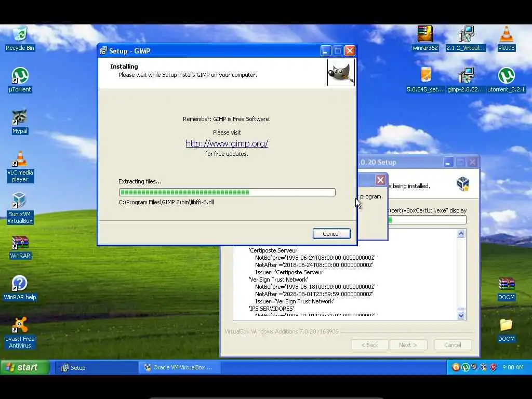Click the NotAfter 2018-06-24 log line
The height and width of the screenshot is (399, 532).
click(314, 265)
